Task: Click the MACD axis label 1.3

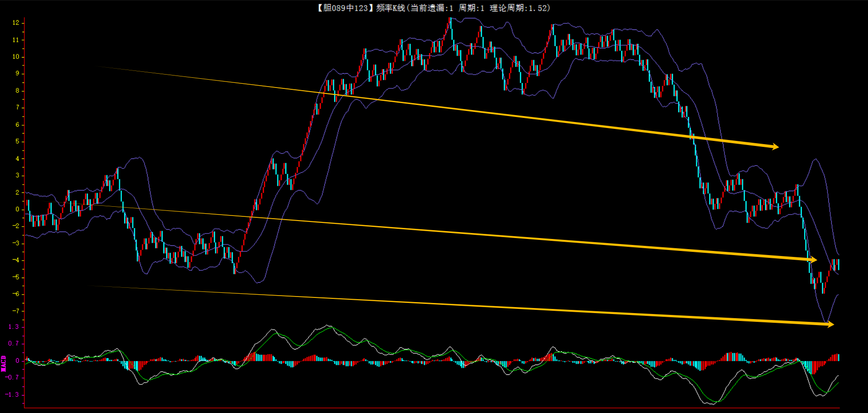Action: tap(14, 327)
